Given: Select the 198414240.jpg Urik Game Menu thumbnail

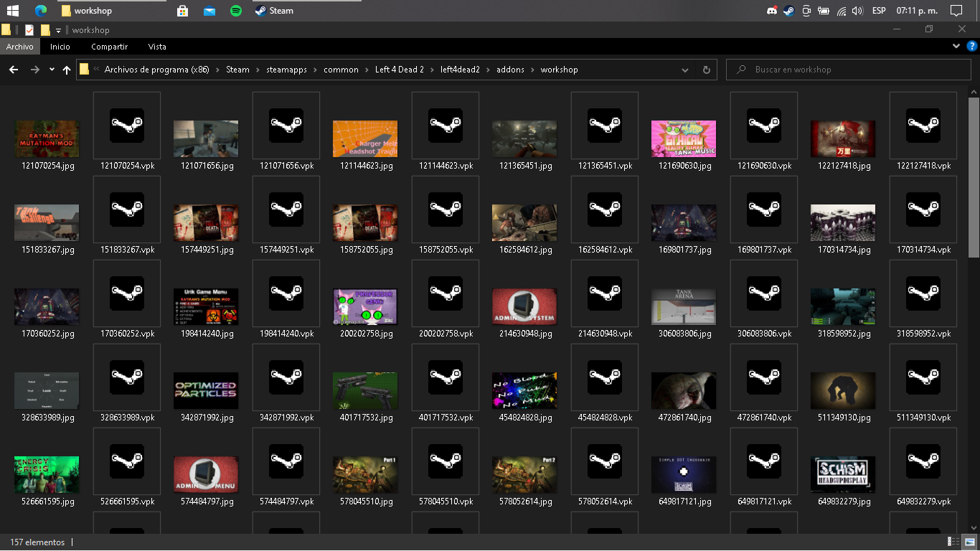Looking at the screenshot, I should click(x=207, y=307).
